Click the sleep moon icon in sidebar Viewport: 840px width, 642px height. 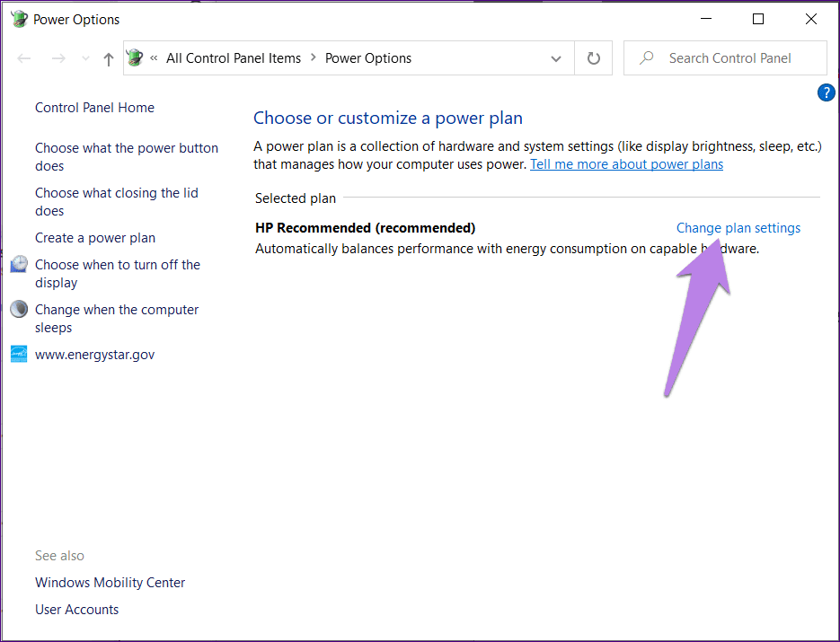coord(19,309)
